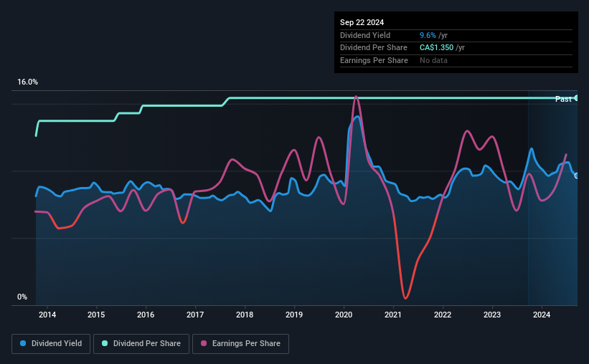This screenshot has width=589, height=364.
Task: Click the 2019 x-axis label
Action: tap(294, 315)
